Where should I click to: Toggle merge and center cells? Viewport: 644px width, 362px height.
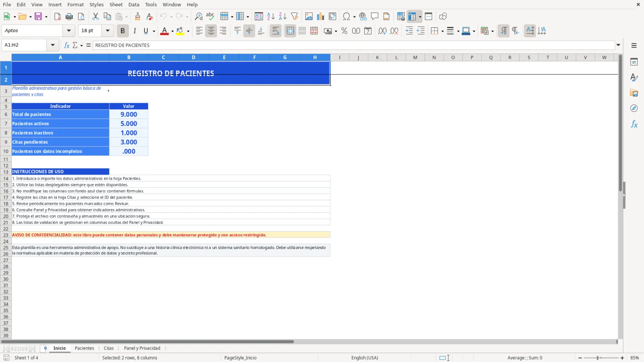point(290,31)
